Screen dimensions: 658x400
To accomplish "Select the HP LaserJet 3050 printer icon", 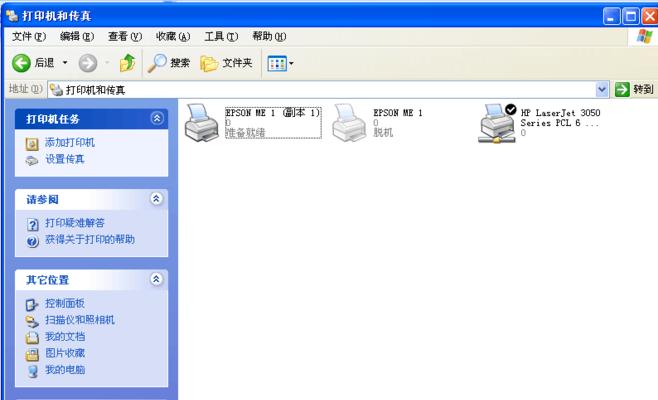I will 498,123.
